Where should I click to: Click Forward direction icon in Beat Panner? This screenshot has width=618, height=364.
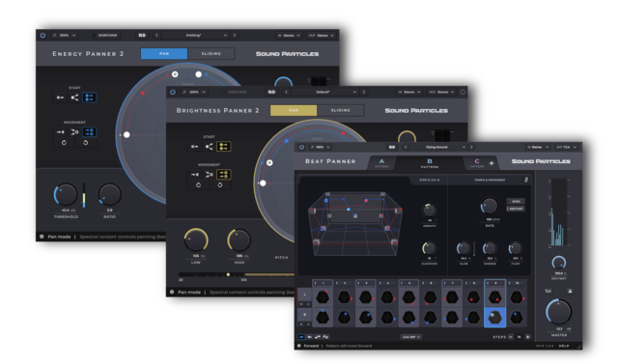[301, 337]
